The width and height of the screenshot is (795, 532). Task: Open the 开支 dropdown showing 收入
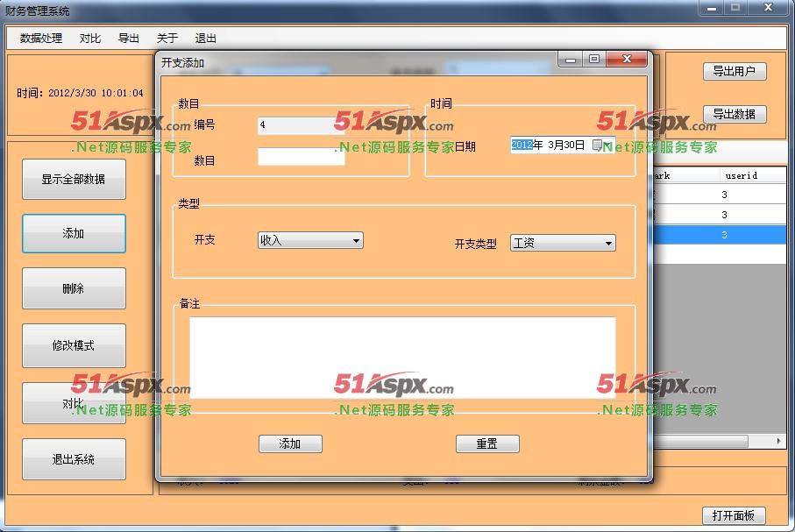pos(310,240)
